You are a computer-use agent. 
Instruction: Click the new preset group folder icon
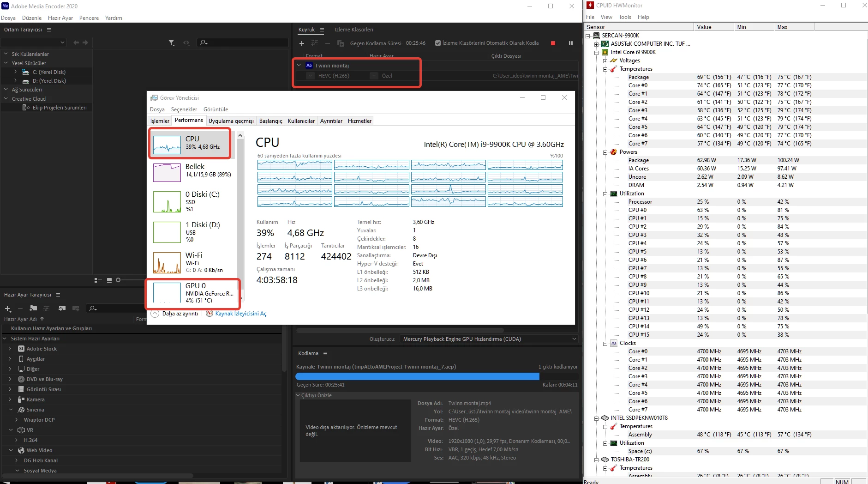33,308
